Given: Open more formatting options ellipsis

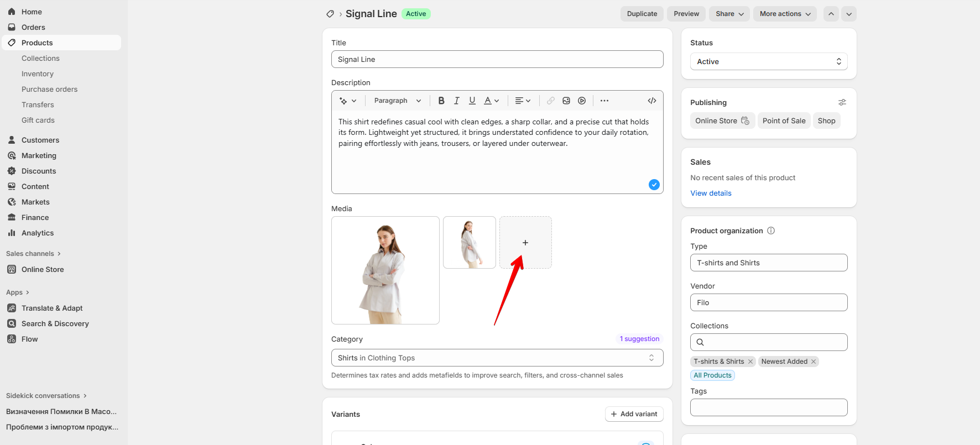Looking at the screenshot, I should pyautogui.click(x=604, y=101).
